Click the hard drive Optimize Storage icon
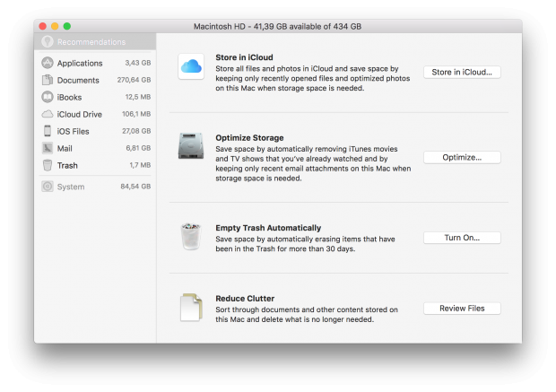 click(192, 146)
